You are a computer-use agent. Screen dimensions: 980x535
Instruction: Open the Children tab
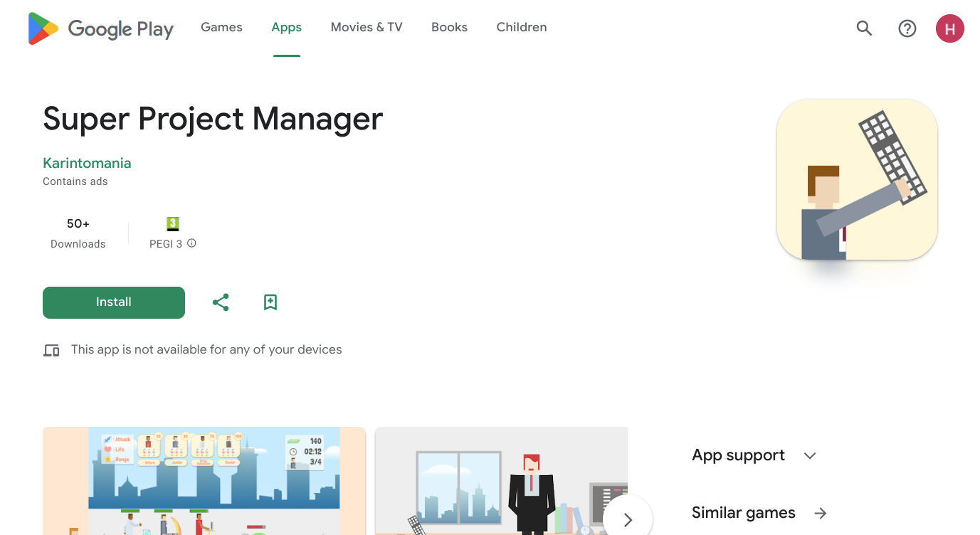(x=522, y=27)
